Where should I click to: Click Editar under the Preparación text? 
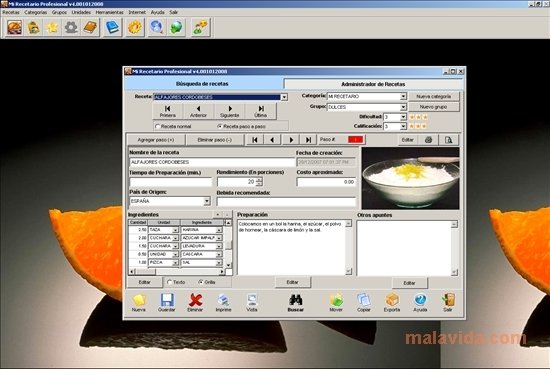[293, 282]
